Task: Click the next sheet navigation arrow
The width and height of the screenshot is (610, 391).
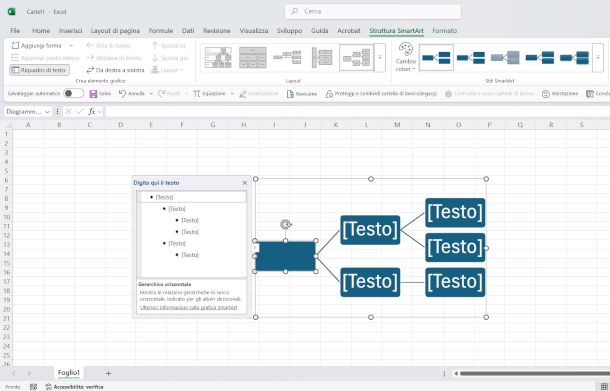Action: 29,373
